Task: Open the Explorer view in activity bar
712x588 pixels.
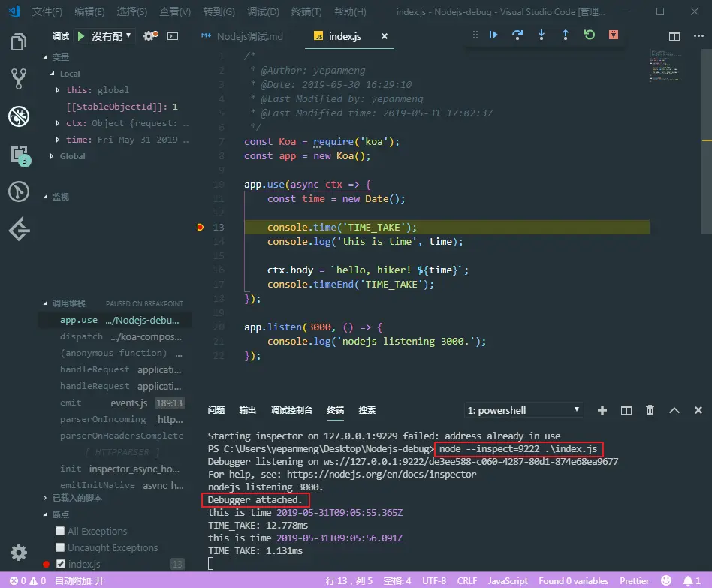Action: 18,42
